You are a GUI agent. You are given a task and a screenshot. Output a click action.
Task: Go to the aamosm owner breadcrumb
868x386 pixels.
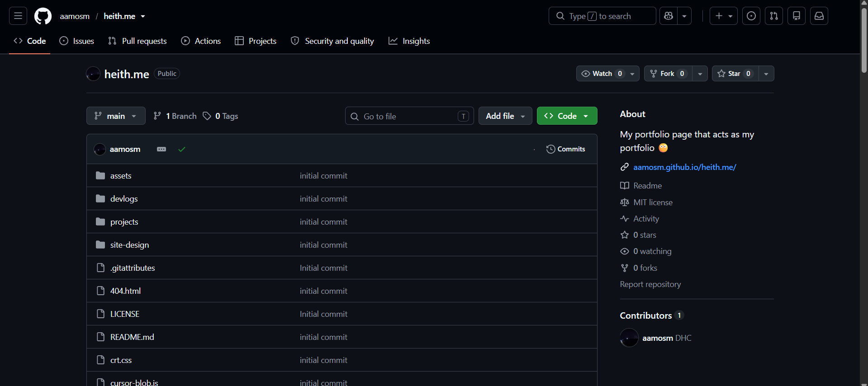pyautogui.click(x=75, y=16)
